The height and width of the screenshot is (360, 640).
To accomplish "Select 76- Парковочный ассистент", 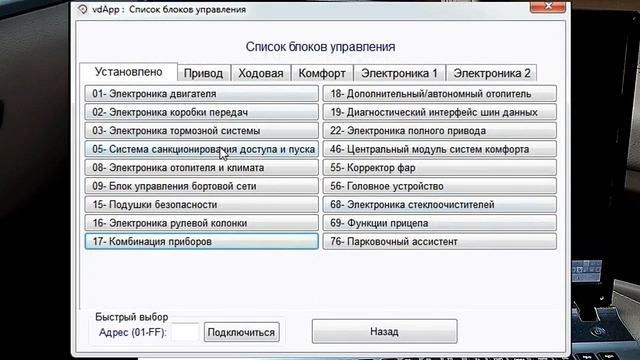I will [440, 241].
